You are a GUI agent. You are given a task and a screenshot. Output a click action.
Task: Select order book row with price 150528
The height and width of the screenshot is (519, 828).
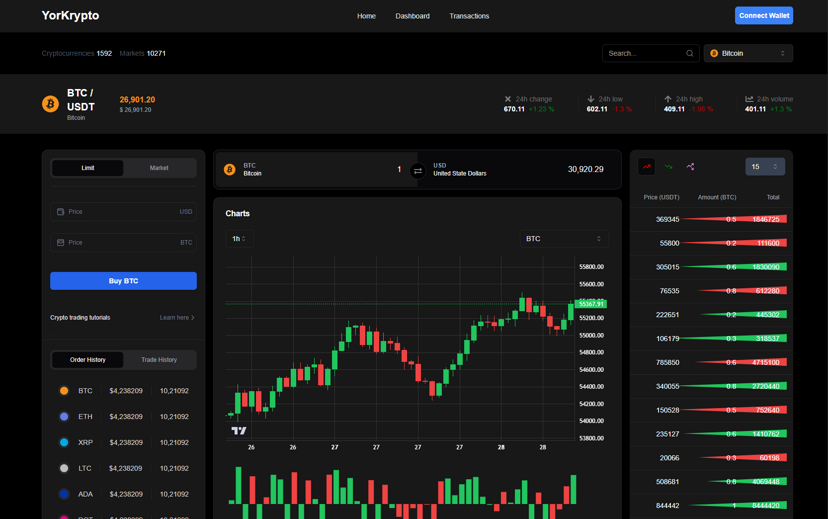pyautogui.click(x=711, y=410)
